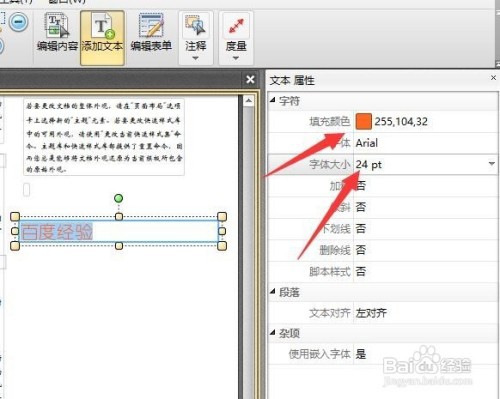This screenshot has width=500, height=399.
Task: Click the 字体大小 label
Action: click(330, 164)
